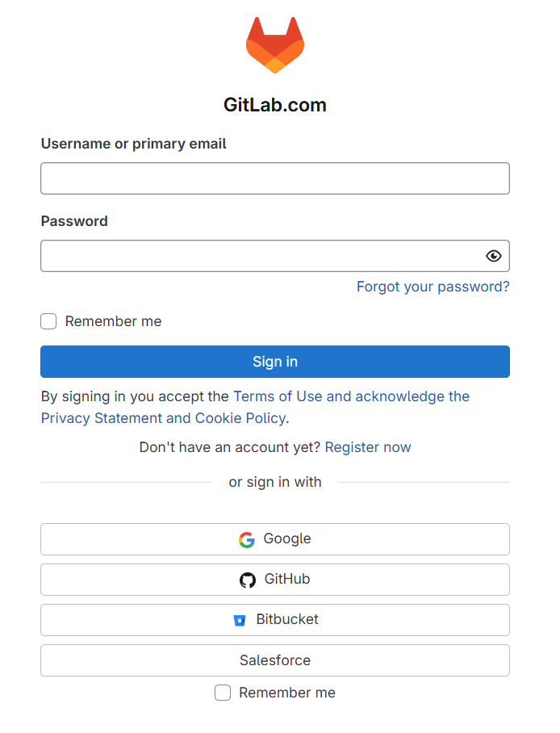Click the GitLab.com heading text
Viewport: 560px width, 733px height.
275,105
